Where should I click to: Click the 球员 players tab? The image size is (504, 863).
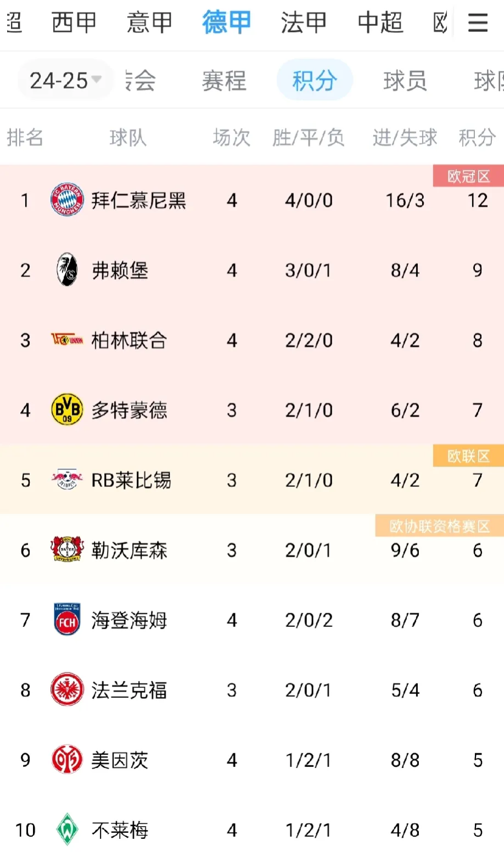405,81
